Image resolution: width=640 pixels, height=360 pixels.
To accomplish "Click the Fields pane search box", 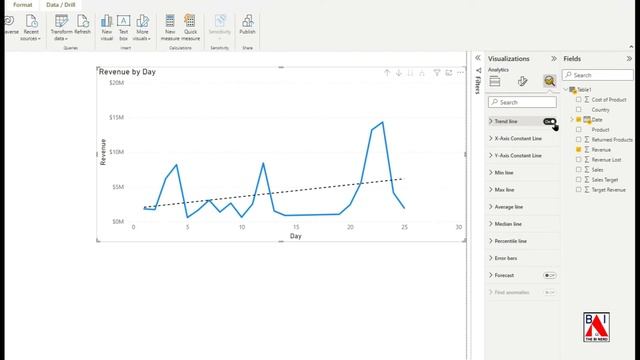I will (x=598, y=75).
